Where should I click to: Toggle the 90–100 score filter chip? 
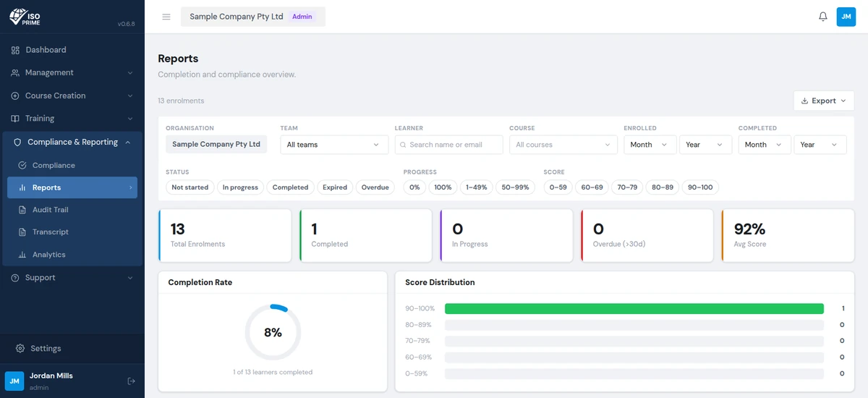700,187
